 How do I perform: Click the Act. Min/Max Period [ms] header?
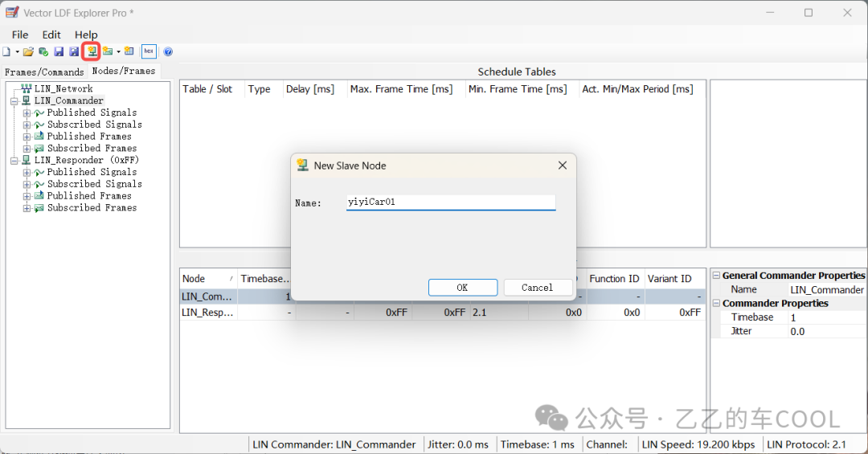[x=641, y=89]
